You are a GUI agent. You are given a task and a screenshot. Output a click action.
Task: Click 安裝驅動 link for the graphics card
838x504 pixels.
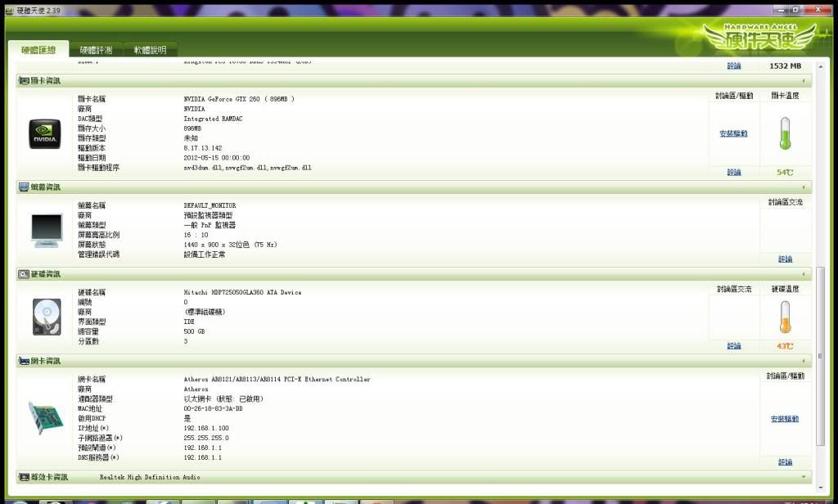pos(733,133)
